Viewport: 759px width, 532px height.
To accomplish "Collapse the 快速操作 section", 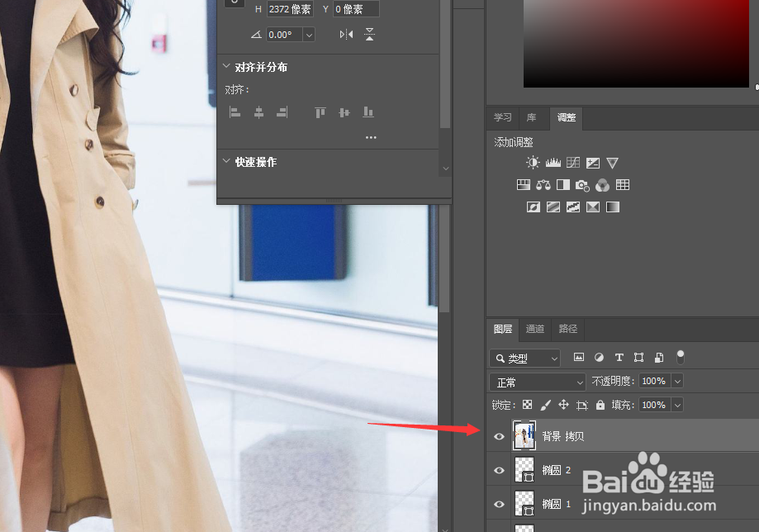I will [226, 161].
